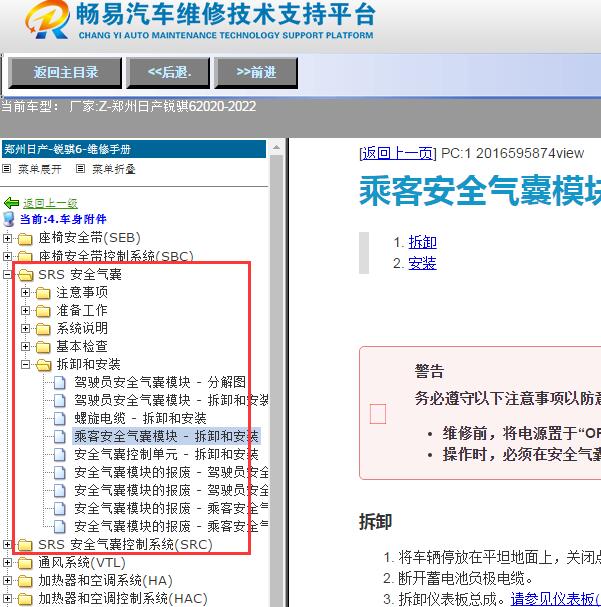601x607 pixels.
Task: Expand SRS 安全气囊控制系统(SRC) folder
Action: (x=7, y=545)
